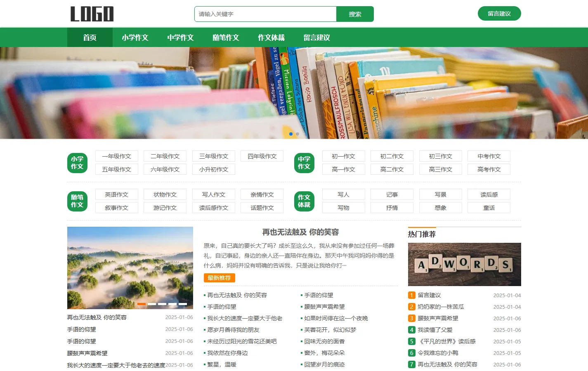This screenshot has width=588, height=371.
Task: Go to 首页 in navigation bar
Action: 90,38
